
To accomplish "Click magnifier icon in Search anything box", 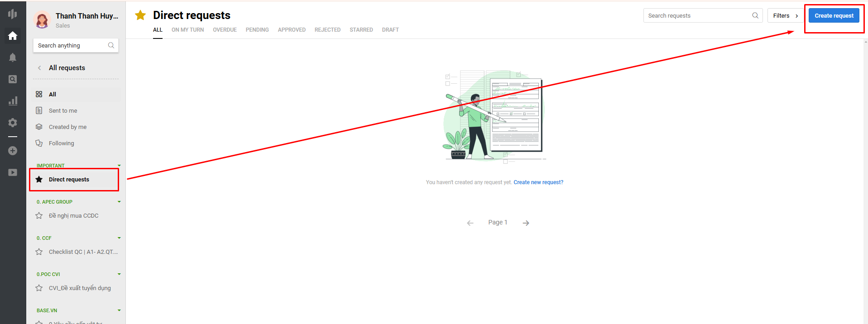I will (111, 45).
